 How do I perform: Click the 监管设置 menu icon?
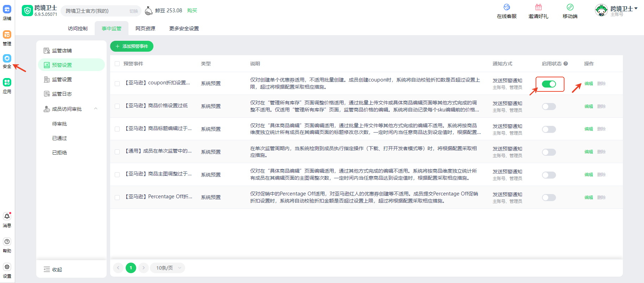coord(46,79)
